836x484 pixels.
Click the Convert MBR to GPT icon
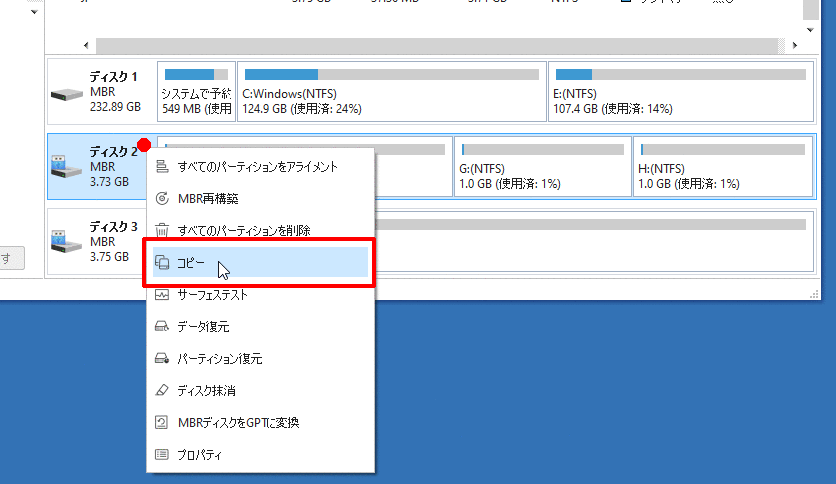click(x=162, y=423)
